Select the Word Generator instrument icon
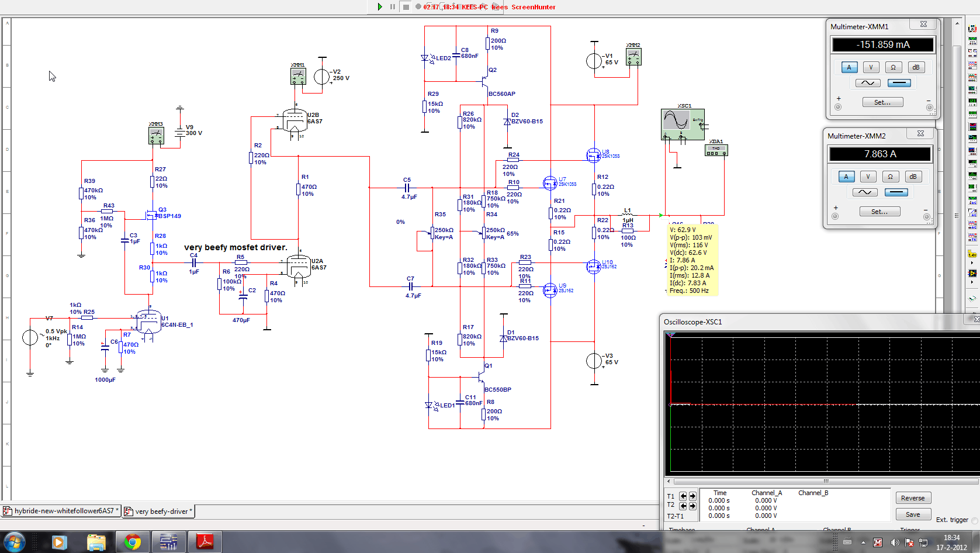This screenshot has width=980, height=553. 972,115
